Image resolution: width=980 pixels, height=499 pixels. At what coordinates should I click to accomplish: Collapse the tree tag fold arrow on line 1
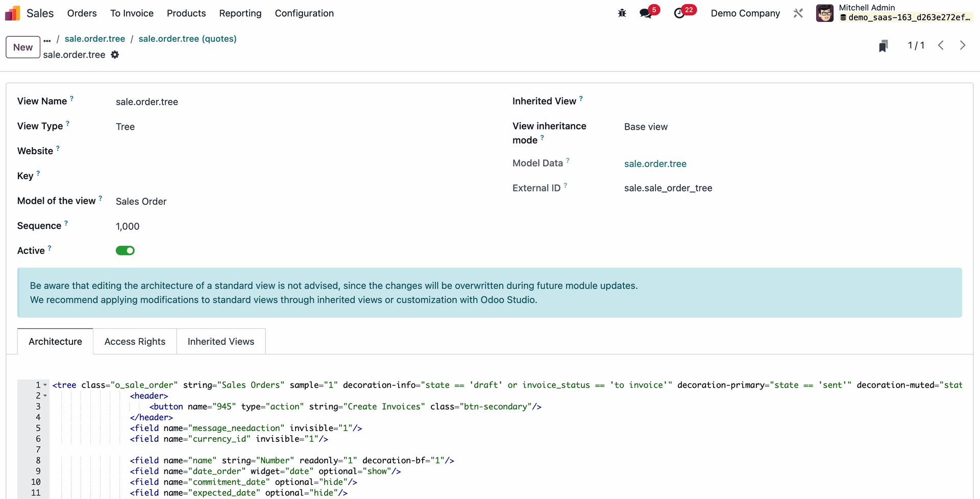(45, 385)
